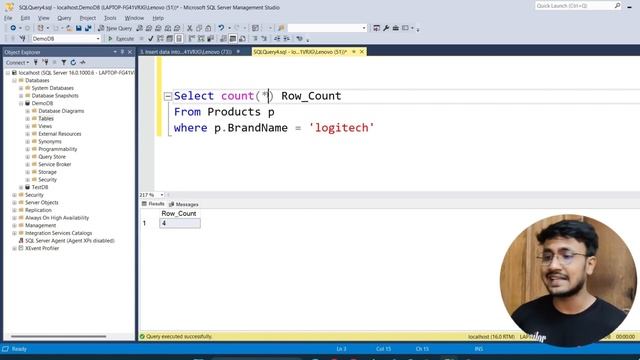Open the Window menu
This screenshot has height=360, width=640.
pos(134,18)
